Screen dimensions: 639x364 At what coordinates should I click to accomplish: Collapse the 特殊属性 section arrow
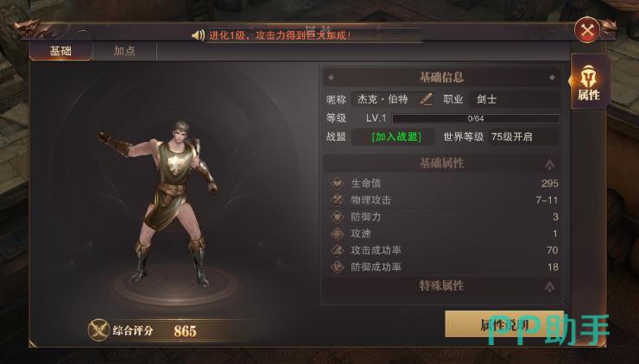coord(550,286)
